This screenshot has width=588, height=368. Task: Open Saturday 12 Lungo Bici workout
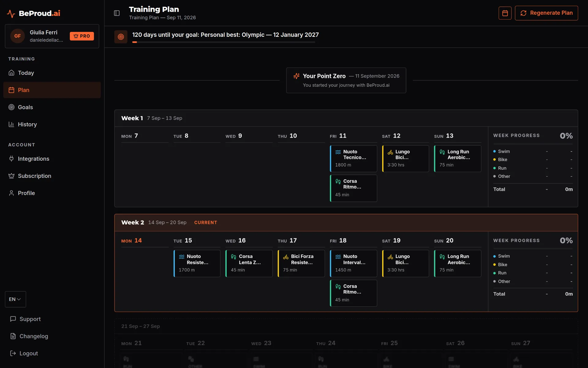(x=405, y=158)
